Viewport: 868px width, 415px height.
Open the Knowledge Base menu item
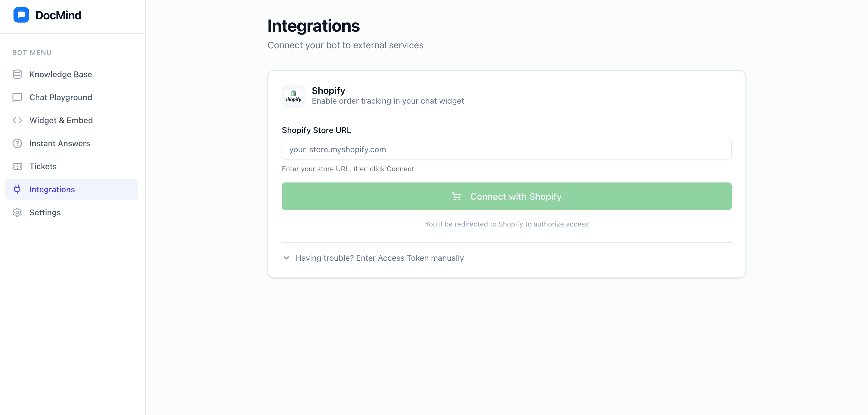point(61,74)
